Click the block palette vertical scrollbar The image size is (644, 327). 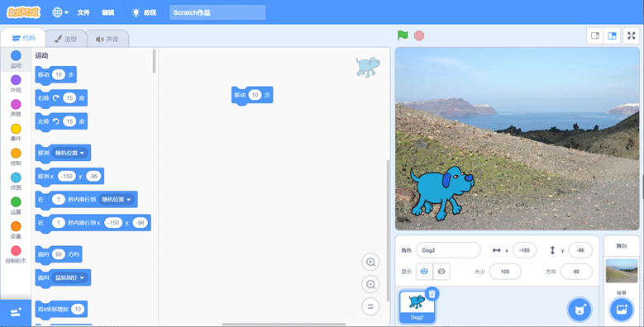tap(154, 61)
